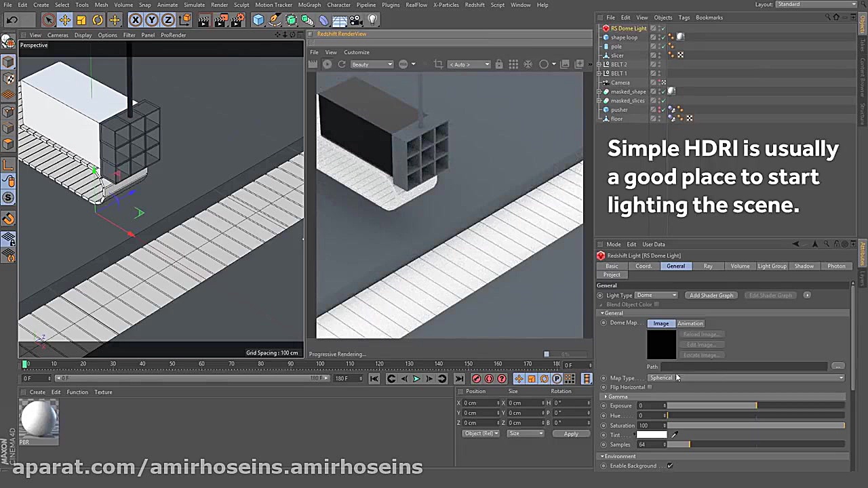Open the Light Type dropdown
This screenshot has width=868, height=488.
point(656,296)
